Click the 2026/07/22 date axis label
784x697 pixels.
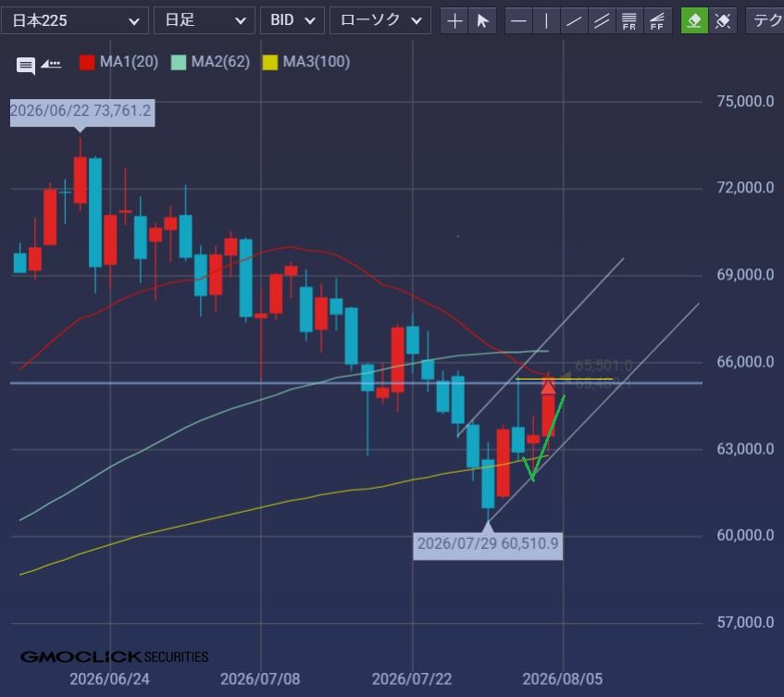coord(412,679)
